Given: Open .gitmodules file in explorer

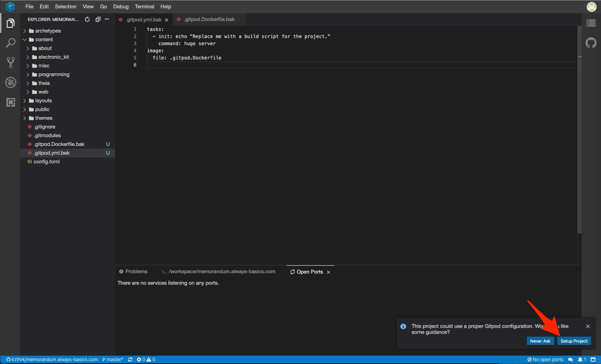Looking at the screenshot, I should click(67, 136).
